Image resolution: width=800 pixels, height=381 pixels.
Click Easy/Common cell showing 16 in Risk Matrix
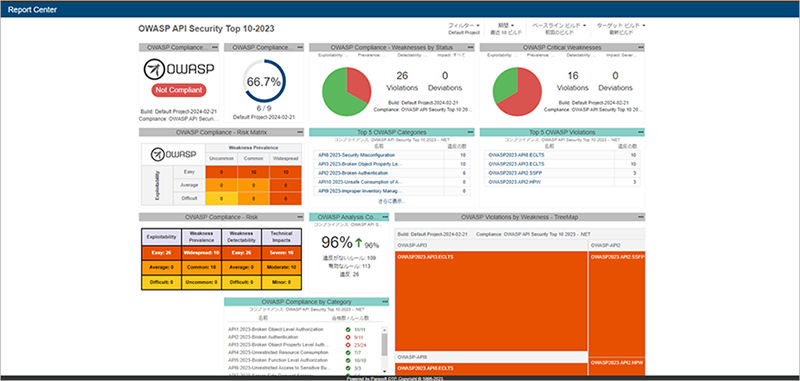(254, 172)
